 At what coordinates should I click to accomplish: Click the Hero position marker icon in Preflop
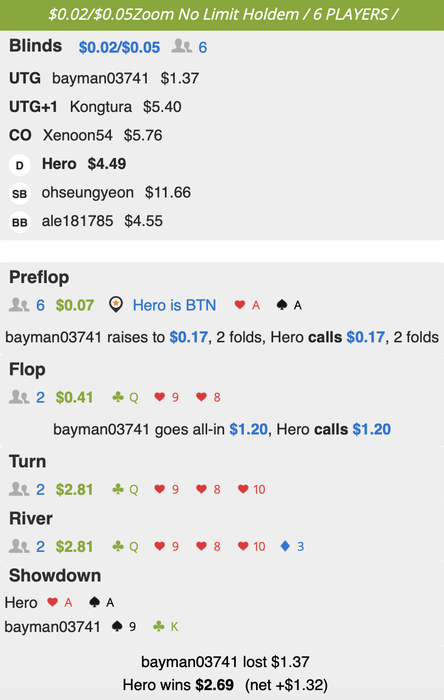(116, 305)
